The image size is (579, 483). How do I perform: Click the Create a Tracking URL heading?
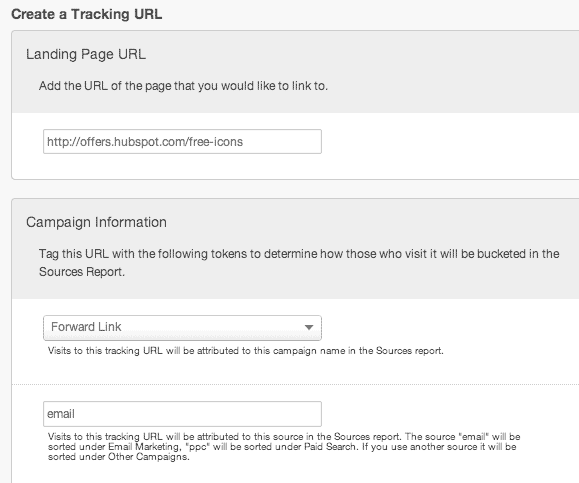coord(87,14)
